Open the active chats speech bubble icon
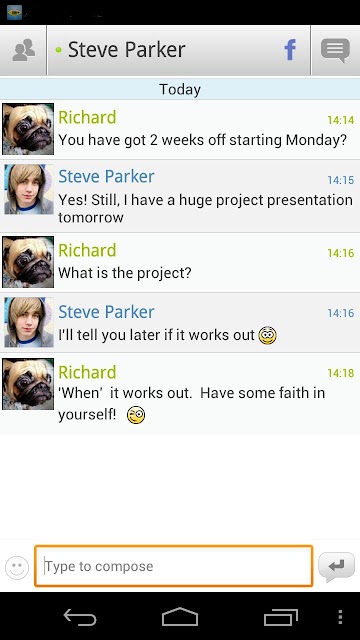The height and width of the screenshot is (640, 360). tap(335, 51)
